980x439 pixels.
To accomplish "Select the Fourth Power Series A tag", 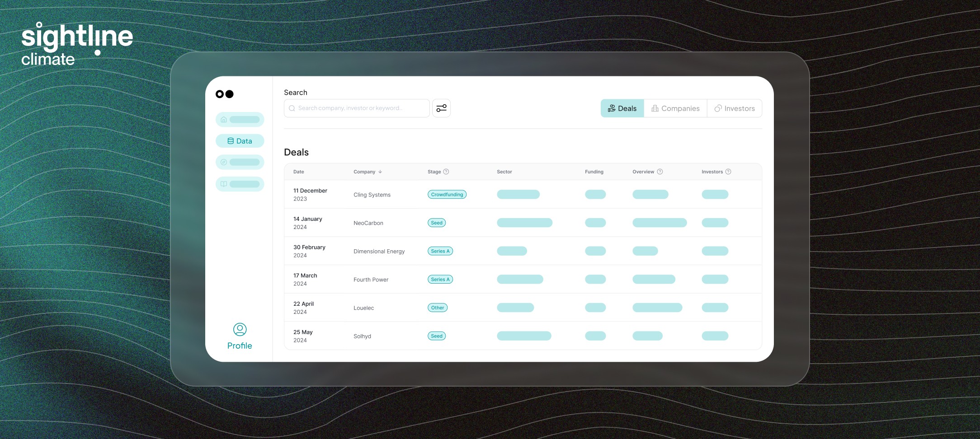I will click(x=440, y=280).
